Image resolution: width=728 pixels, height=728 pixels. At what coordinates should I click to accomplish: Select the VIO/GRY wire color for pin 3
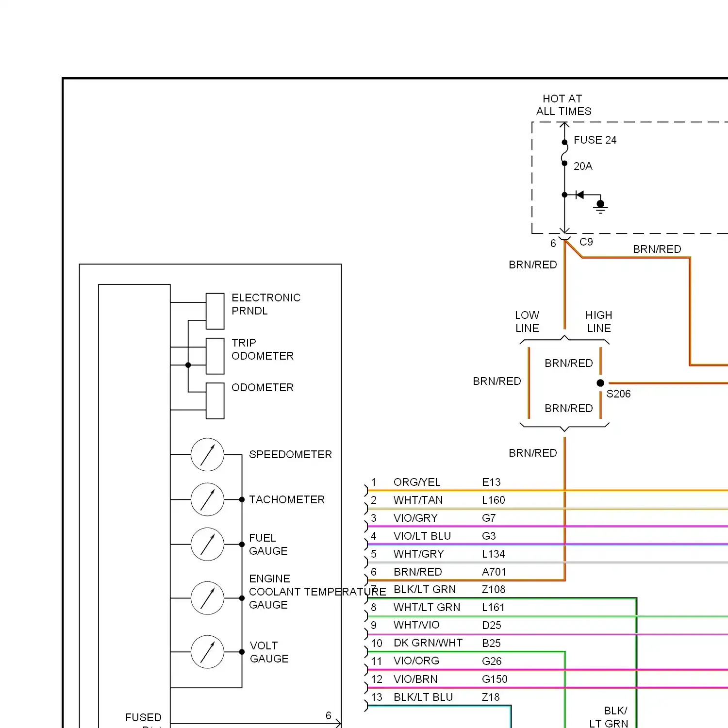[415, 518]
